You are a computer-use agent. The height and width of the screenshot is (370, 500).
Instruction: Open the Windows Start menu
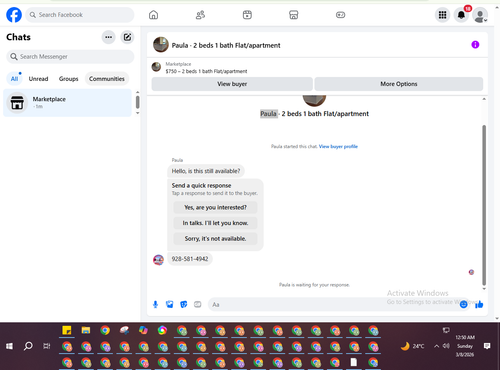(9, 346)
